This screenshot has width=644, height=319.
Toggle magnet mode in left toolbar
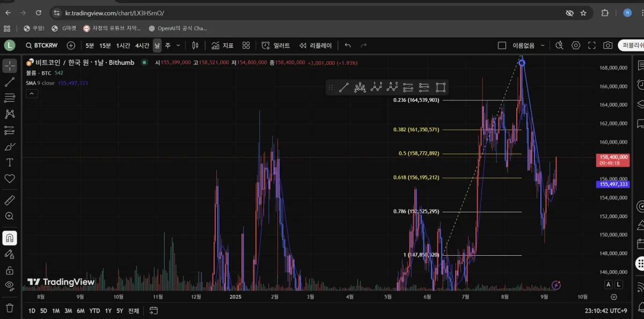10,238
